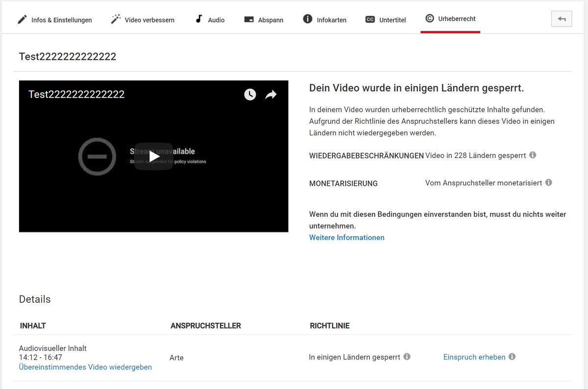Viewport: 588px width, 389px height.
Task: Click Vom Anspruchsteller monetarisiert text
Action: point(484,183)
